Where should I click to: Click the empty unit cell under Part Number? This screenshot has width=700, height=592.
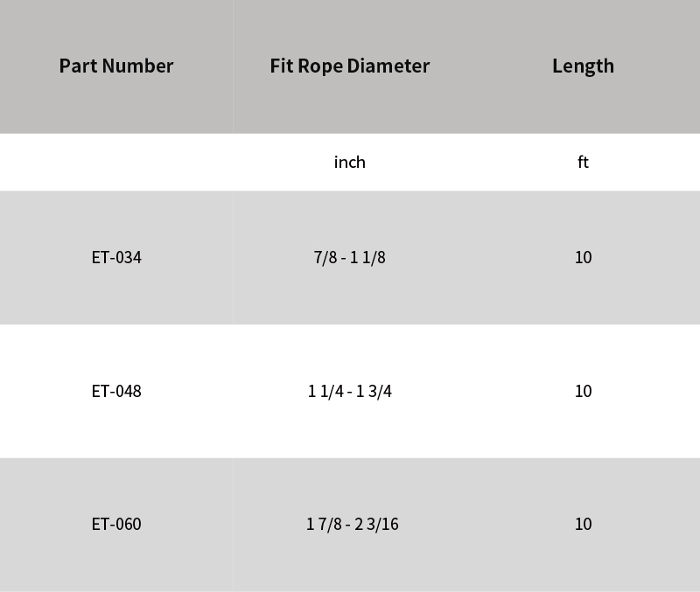click(116, 162)
